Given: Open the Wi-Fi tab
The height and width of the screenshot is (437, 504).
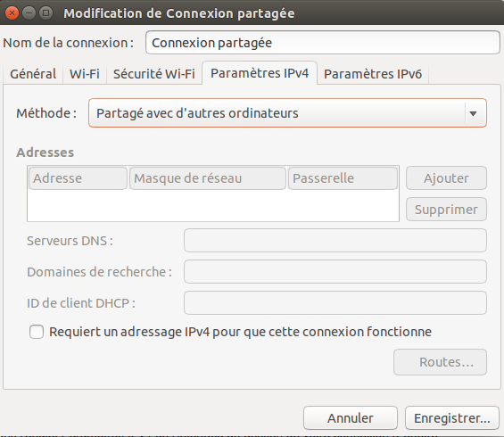Looking at the screenshot, I should point(85,74).
